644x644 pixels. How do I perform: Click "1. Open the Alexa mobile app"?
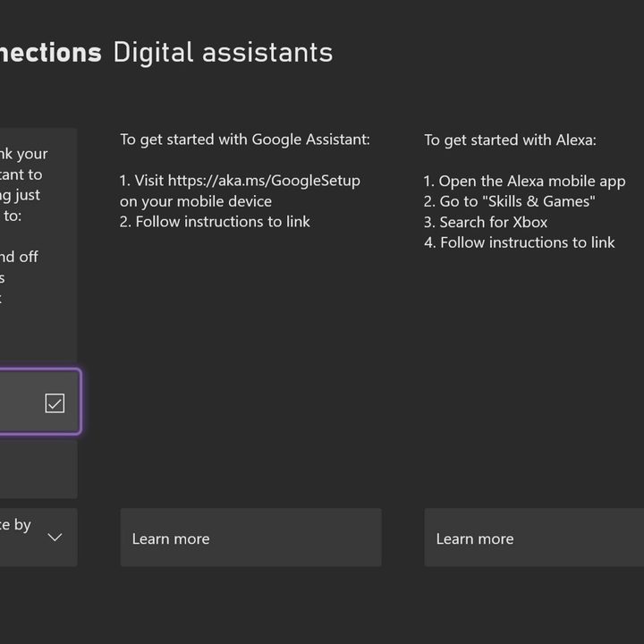coord(524,181)
